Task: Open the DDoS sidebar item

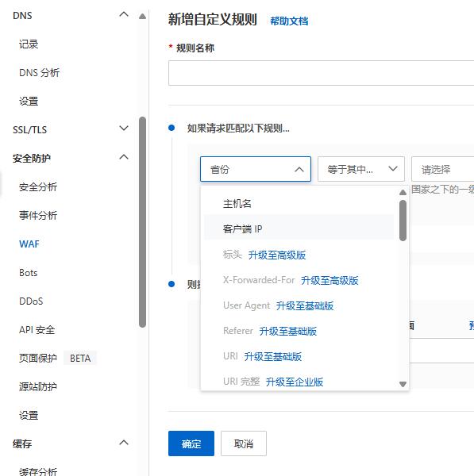Action: [31, 301]
